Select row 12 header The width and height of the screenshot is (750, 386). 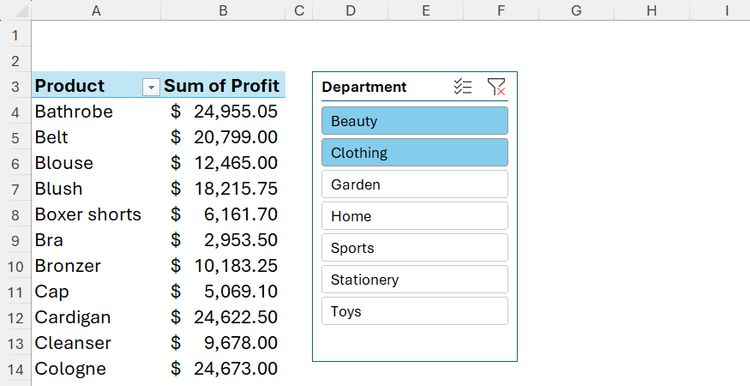pos(15,318)
